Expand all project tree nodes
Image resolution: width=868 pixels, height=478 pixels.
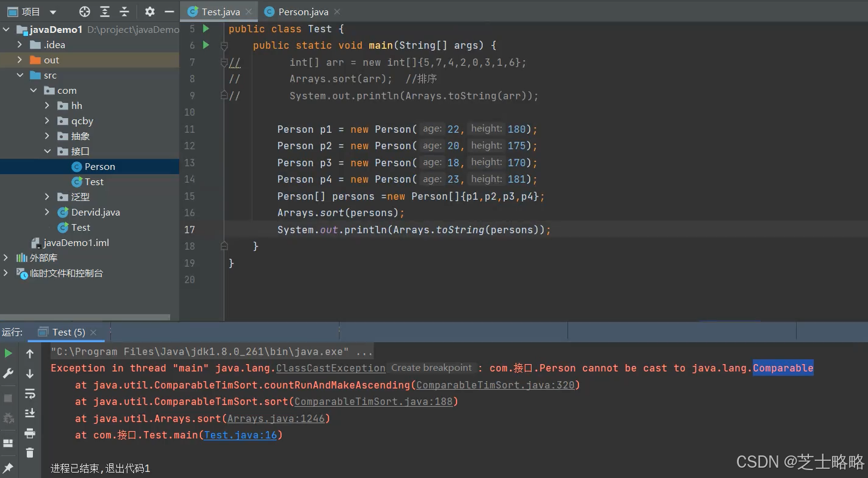tap(105, 12)
